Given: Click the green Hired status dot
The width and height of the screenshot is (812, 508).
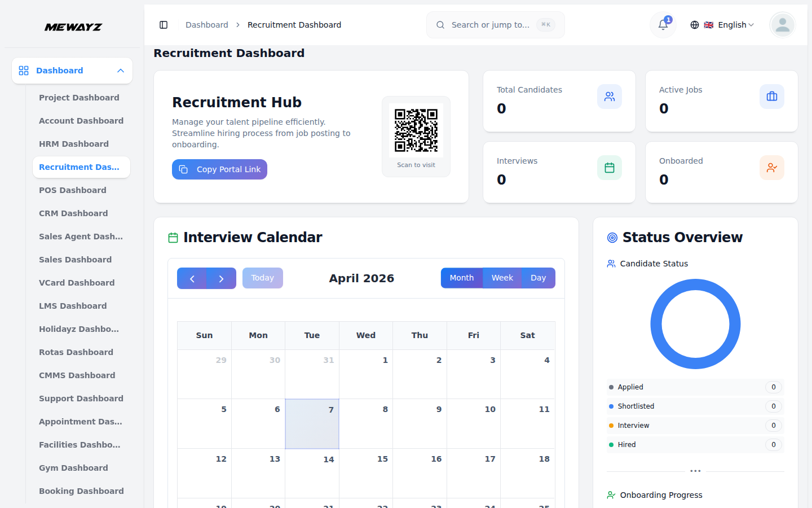Looking at the screenshot, I should [x=612, y=445].
